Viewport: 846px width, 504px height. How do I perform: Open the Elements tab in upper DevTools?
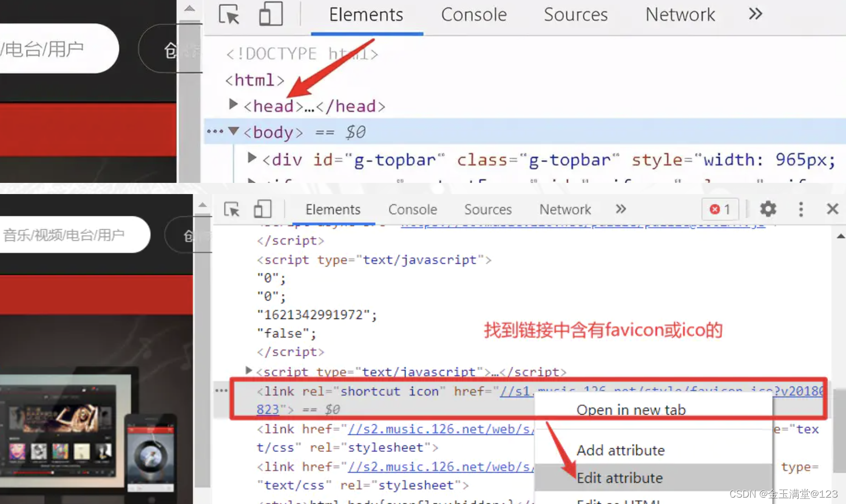click(x=366, y=15)
